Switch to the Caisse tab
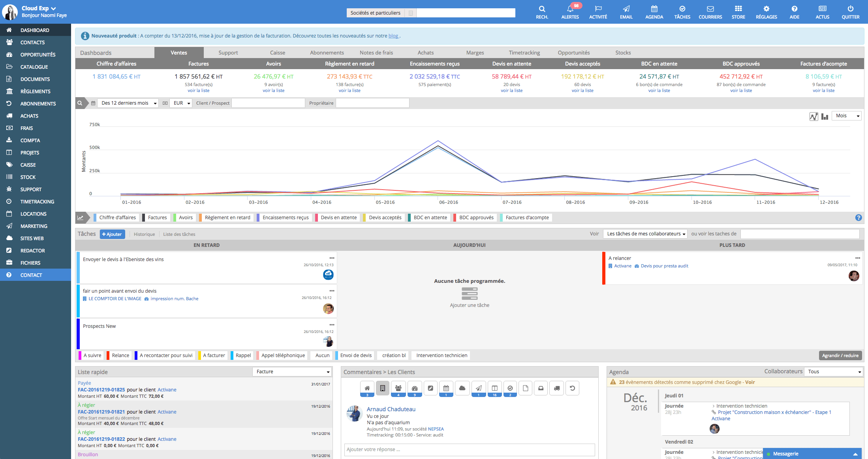Screen dimensions: 868x459 [x=278, y=53]
